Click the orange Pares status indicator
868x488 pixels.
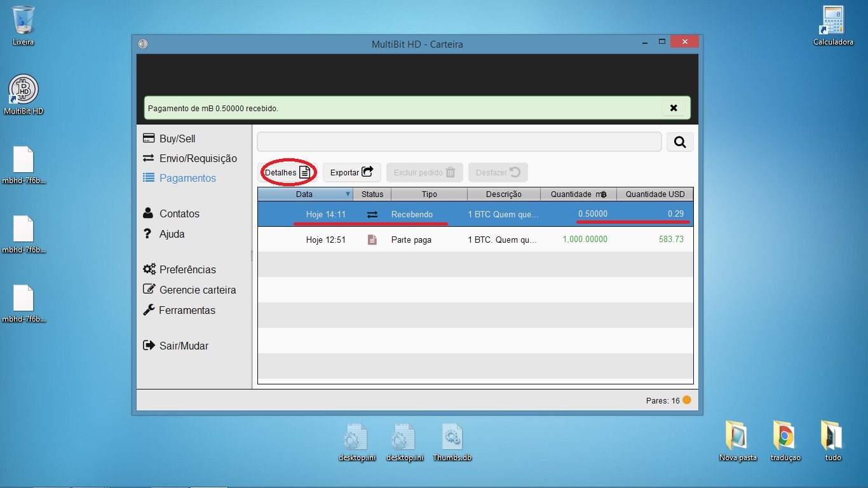686,400
